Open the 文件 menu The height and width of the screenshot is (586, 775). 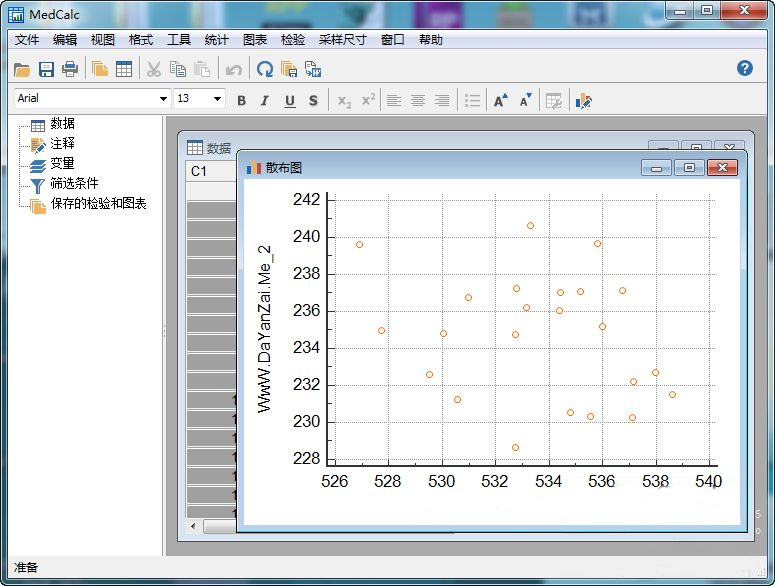pos(27,40)
